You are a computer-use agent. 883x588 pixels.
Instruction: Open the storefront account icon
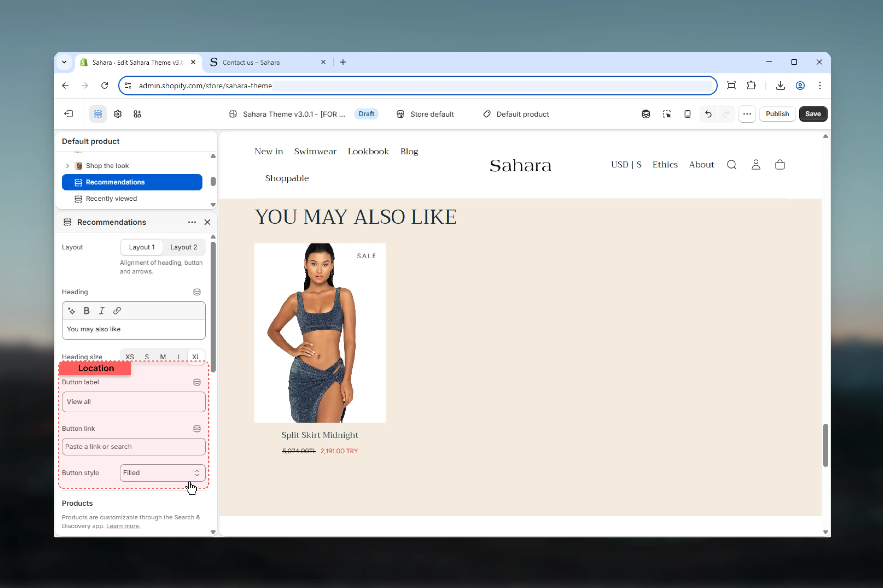[x=755, y=165]
